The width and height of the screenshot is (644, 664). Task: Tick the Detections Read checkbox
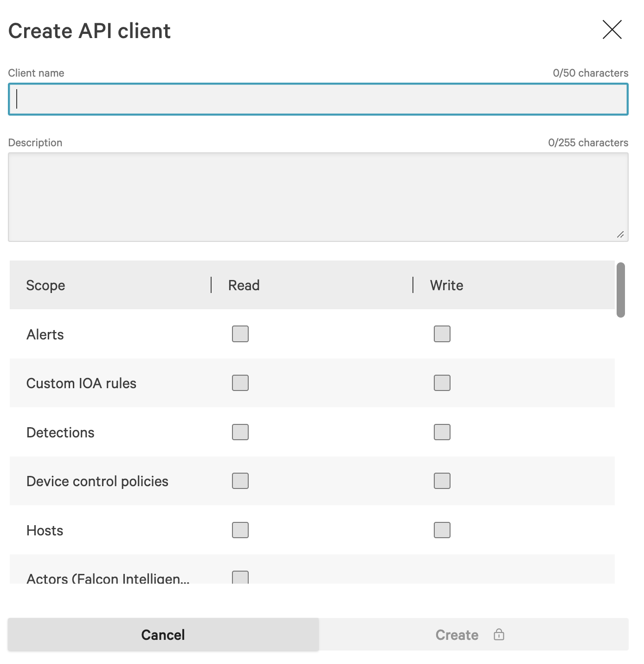point(240,432)
